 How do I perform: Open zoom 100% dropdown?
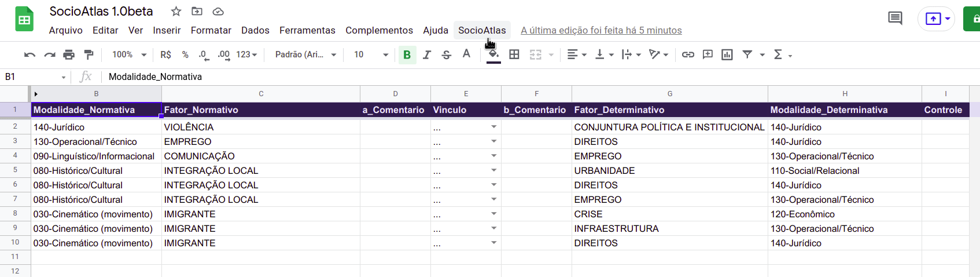[129, 54]
